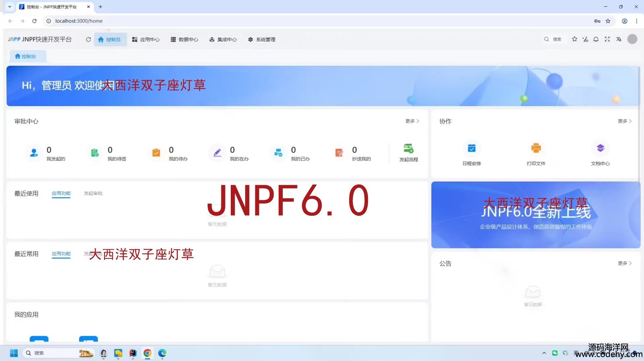Click 更多 link in 公告 panel
Image resolution: width=644 pixels, height=361 pixels.
[625, 263]
